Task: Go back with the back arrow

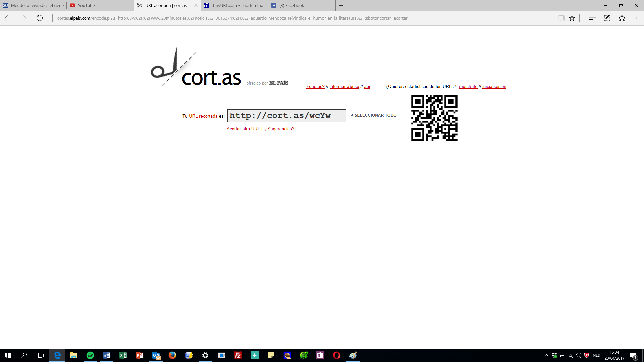Action: pyautogui.click(x=8, y=18)
